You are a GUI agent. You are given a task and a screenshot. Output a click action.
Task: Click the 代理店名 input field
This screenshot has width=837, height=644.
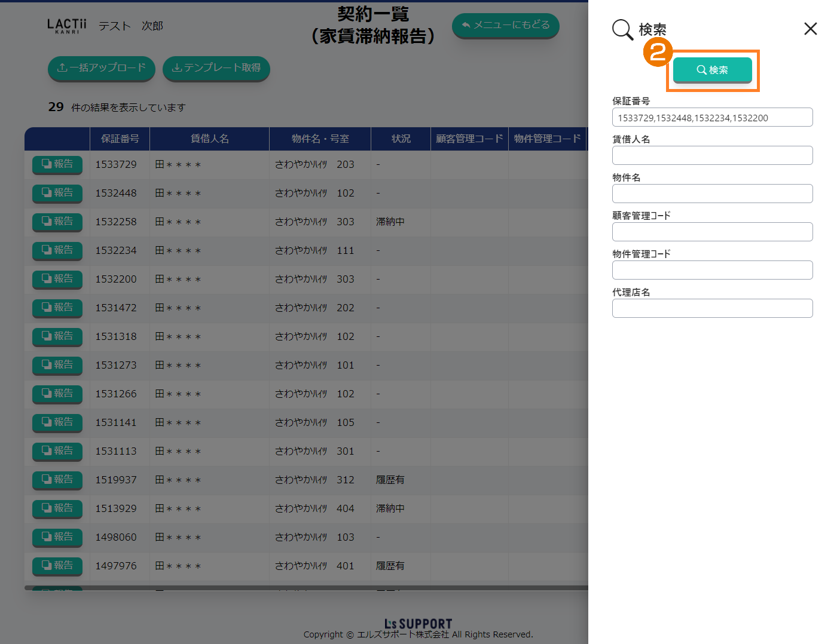pyautogui.click(x=712, y=308)
